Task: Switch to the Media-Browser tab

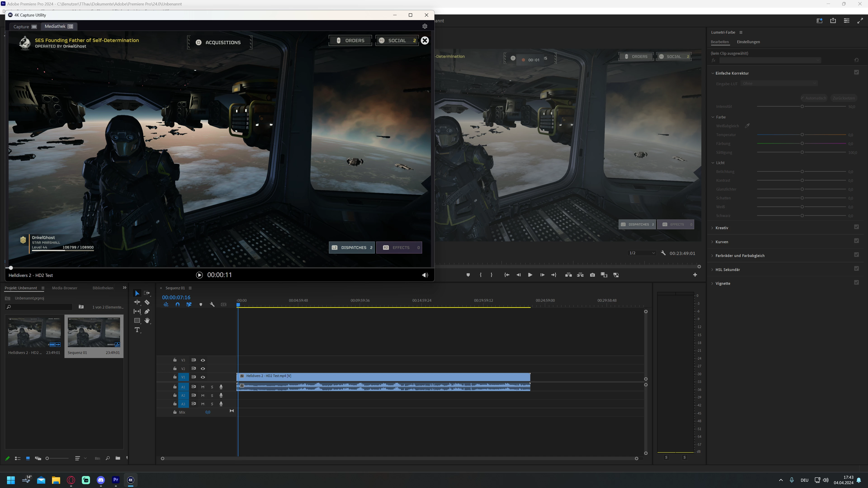Action: (x=64, y=288)
